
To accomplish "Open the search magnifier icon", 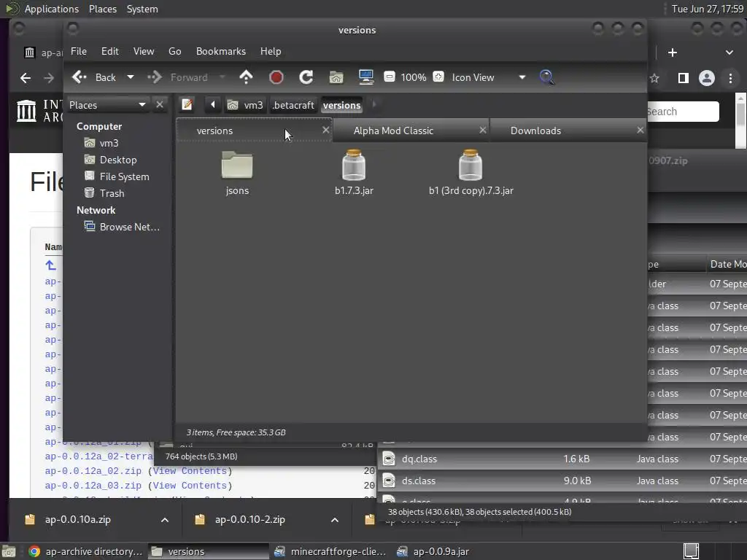I will click(546, 77).
